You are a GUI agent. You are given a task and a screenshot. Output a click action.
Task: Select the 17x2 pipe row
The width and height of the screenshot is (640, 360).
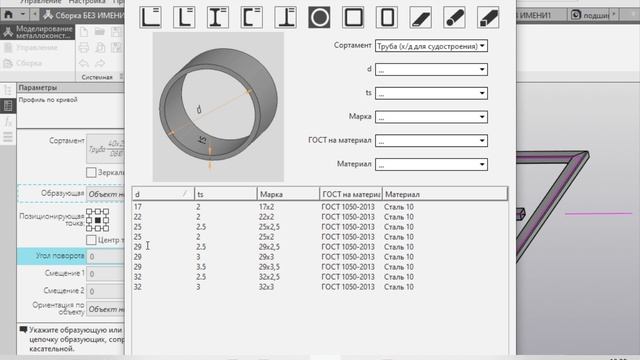coord(320,207)
